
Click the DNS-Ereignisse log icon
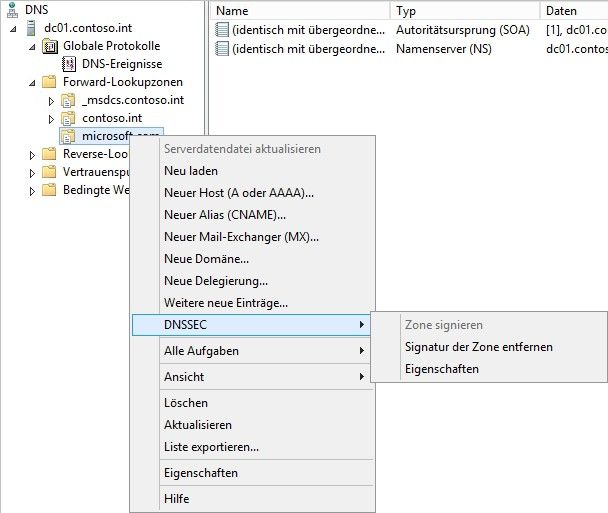click(x=69, y=64)
